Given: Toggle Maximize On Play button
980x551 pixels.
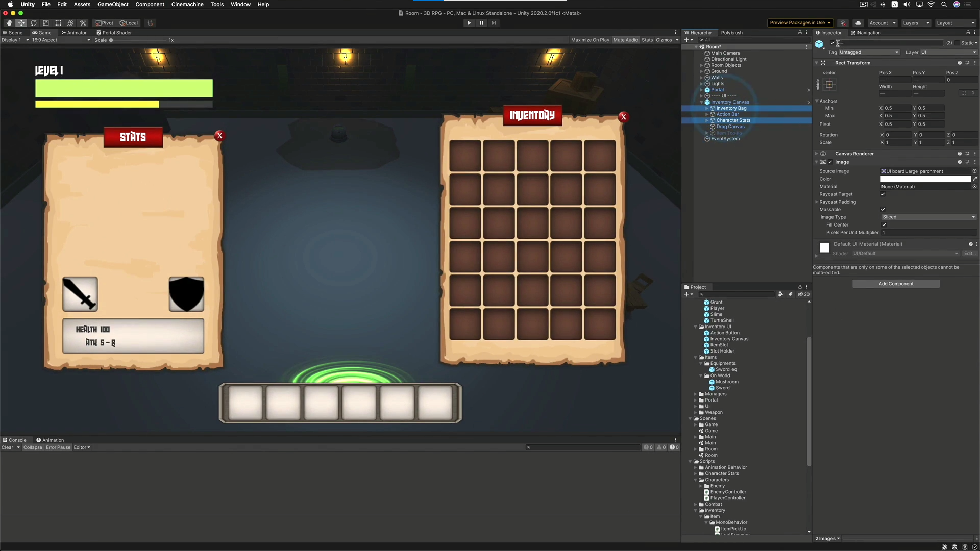Looking at the screenshot, I should [x=590, y=40].
